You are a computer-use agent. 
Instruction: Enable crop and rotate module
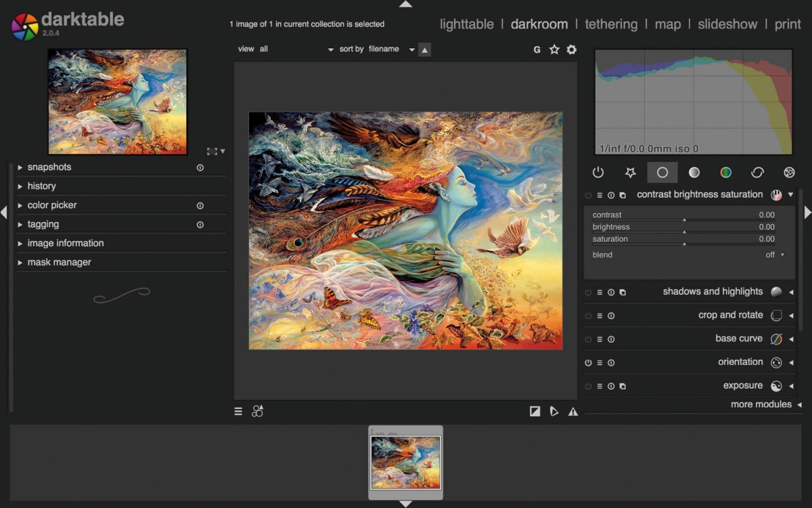[x=588, y=316]
